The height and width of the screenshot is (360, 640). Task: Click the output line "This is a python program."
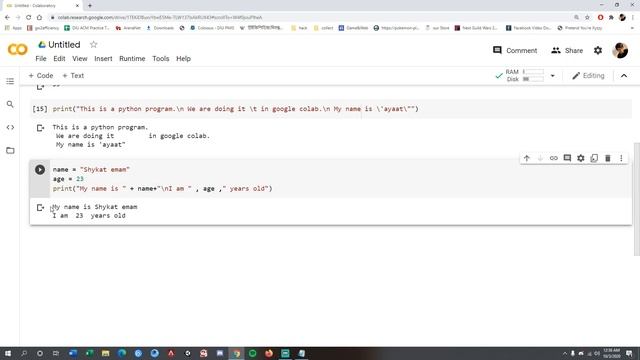(x=100, y=127)
